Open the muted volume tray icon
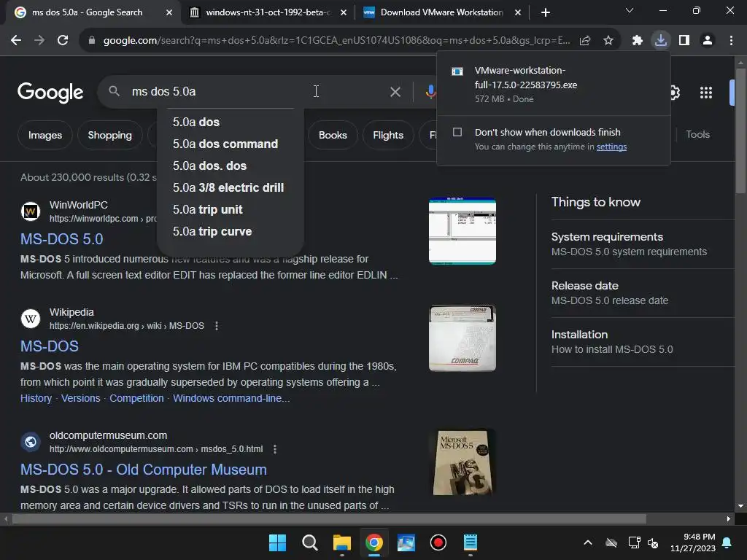747x560 pixels. pos(653,542)
